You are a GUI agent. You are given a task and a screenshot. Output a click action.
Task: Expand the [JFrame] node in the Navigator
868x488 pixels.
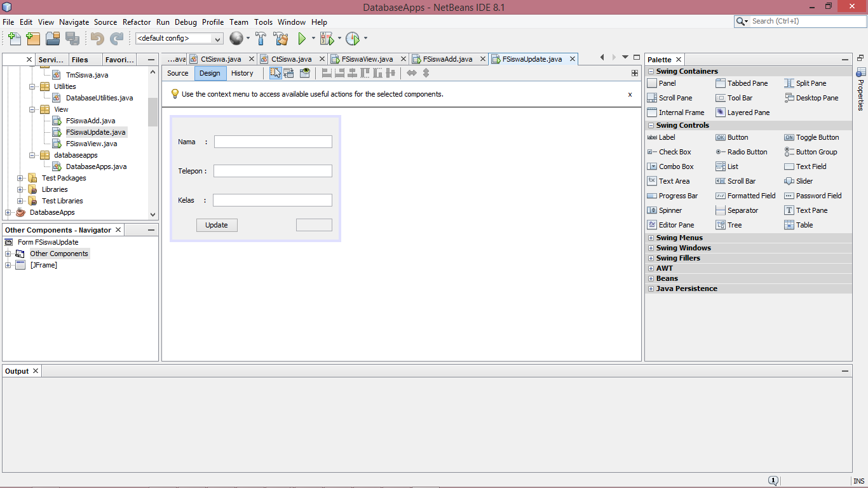tap(8, 265)
